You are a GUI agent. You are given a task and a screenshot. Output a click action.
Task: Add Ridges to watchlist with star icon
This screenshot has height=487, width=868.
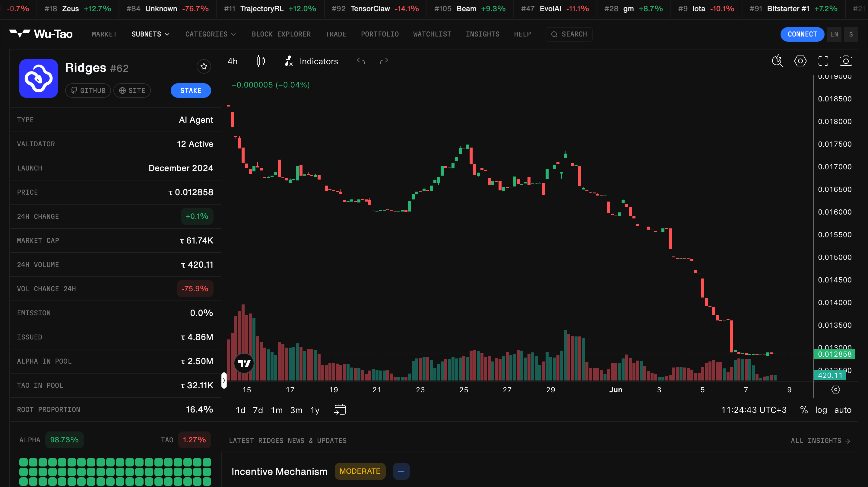(204, 66)
